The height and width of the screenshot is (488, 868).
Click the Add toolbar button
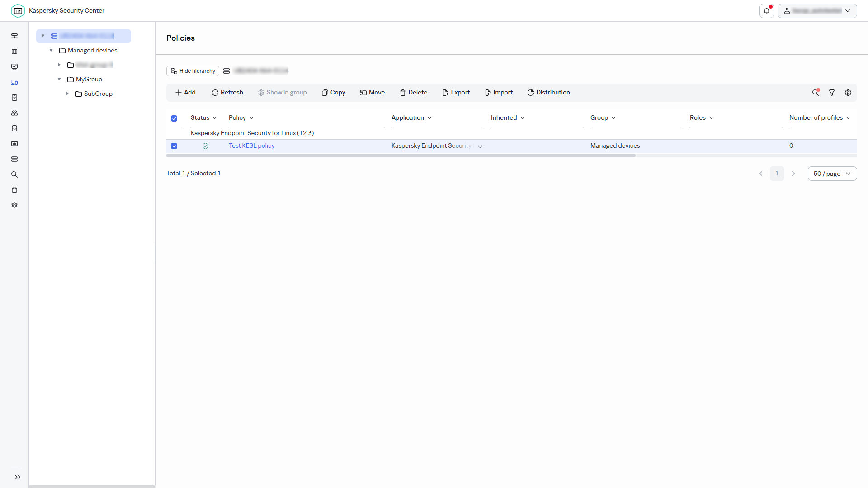point(185,93)
